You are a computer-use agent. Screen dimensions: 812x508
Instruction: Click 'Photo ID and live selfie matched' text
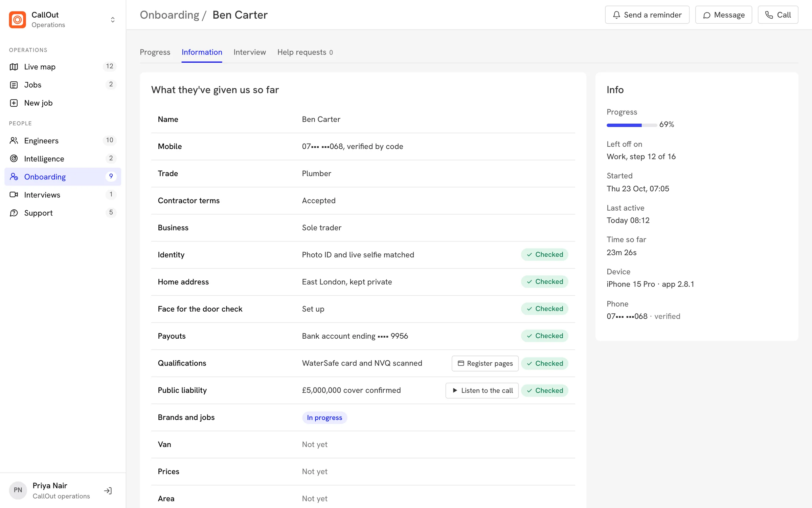[358, 255]
